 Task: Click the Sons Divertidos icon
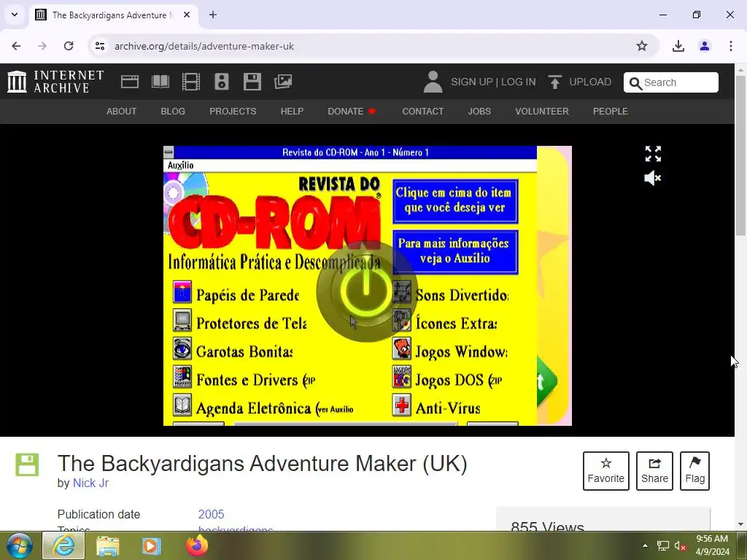[402, 292]
